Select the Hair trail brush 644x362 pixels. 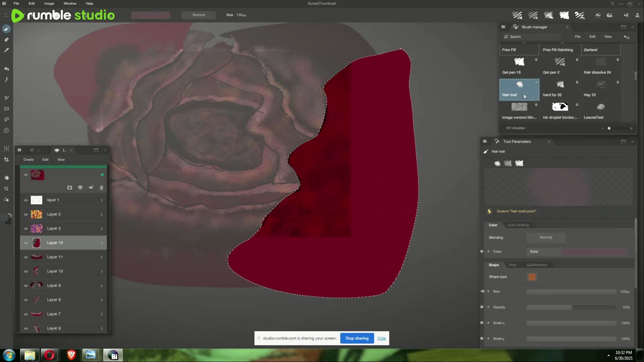pos(519,88)
